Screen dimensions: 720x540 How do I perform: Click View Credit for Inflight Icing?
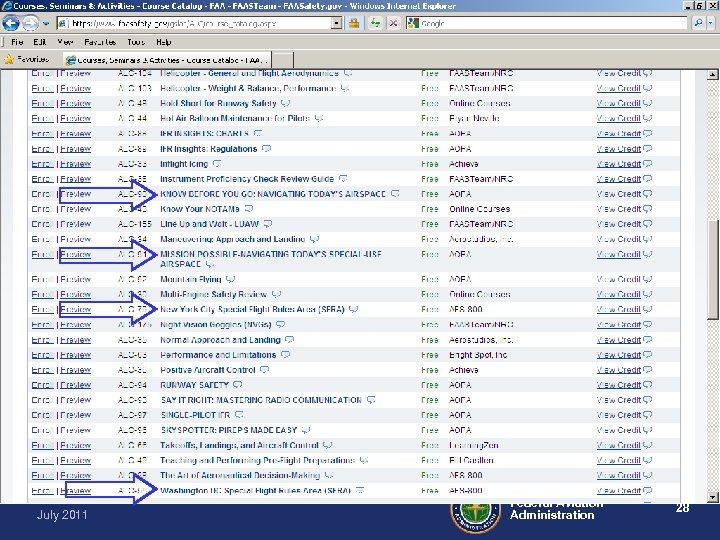[619, 164]
